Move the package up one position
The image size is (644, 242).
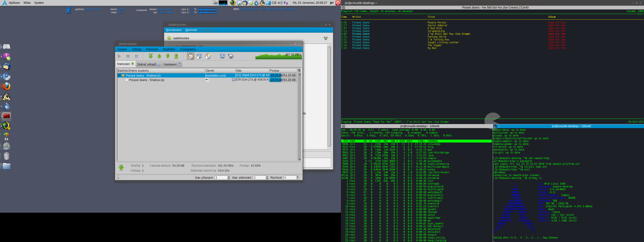click(159, 56)
